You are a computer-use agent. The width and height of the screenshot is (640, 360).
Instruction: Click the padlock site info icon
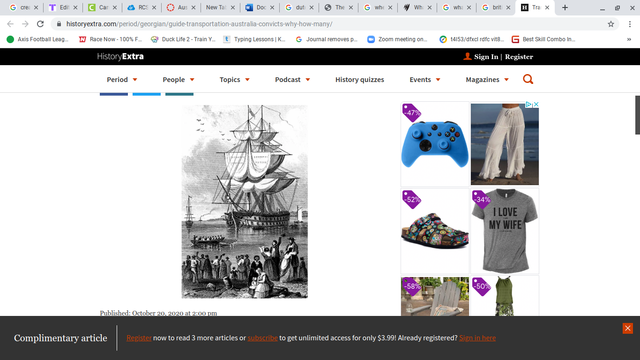[59, 24]
